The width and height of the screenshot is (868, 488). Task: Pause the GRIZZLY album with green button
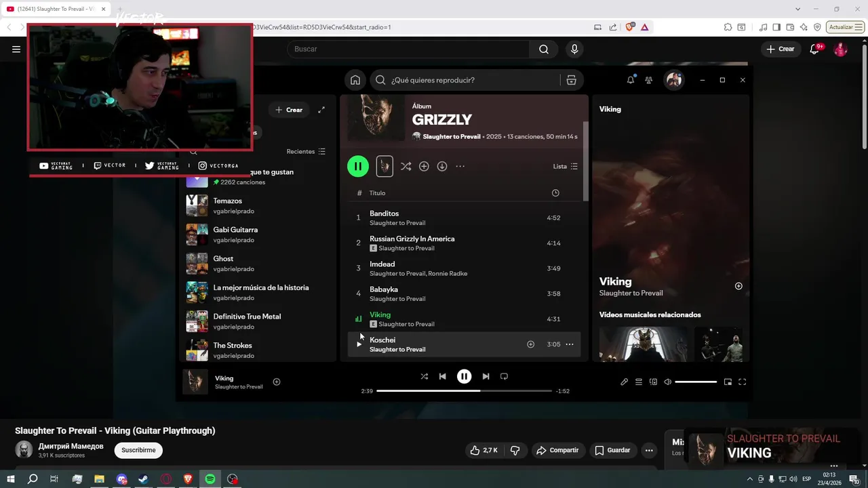pyautogui.click(x=358, y=166)
